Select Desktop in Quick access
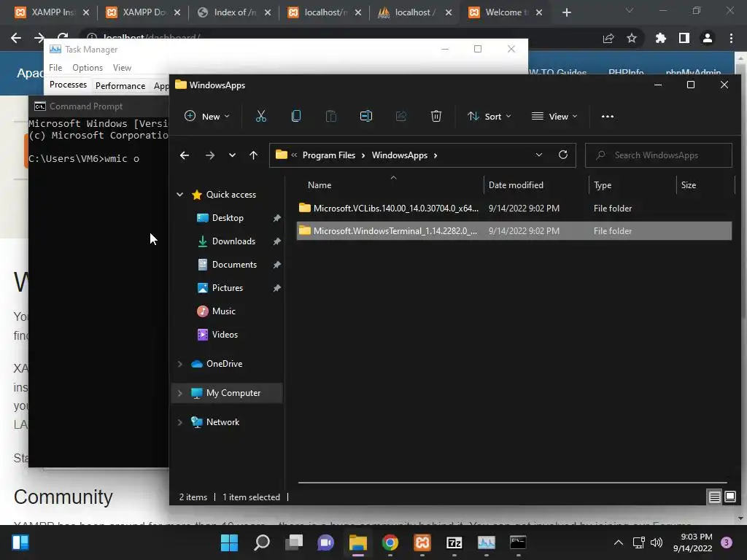Screen dimensions: 747x560 coord(228,217)
